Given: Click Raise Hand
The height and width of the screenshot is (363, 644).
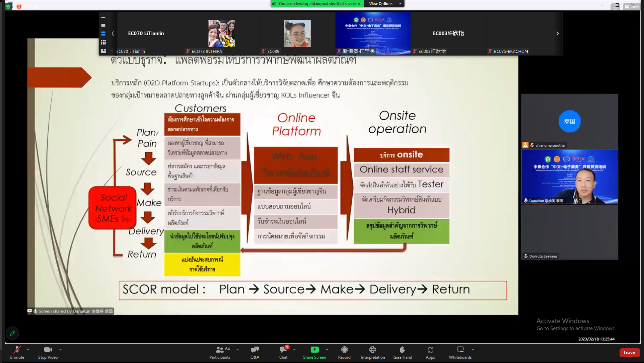Looking at the screenshot, I should (402, 353).
